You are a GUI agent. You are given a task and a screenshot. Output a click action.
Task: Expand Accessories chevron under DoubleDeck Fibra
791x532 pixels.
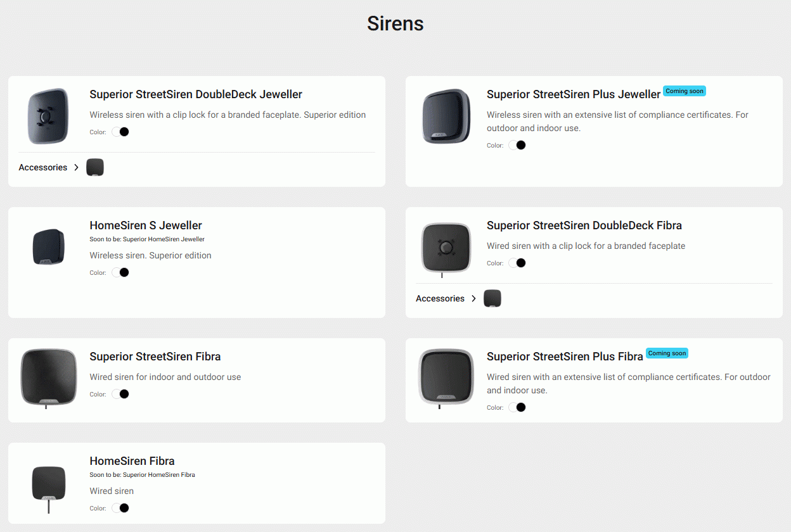pyautogui.click(x=473, y=298)
